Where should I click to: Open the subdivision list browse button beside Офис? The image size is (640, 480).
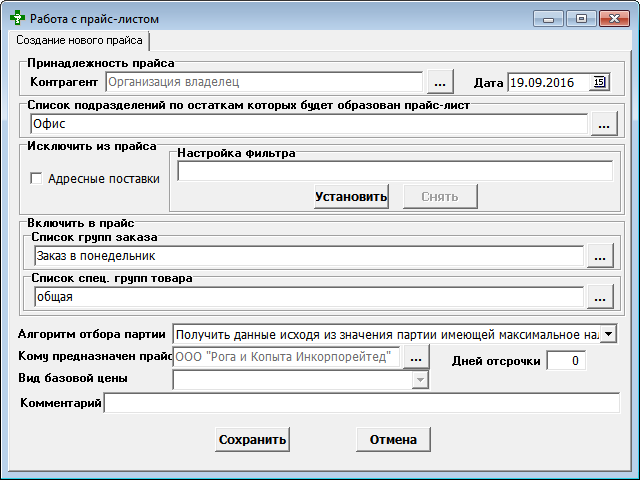click(602, 125)
